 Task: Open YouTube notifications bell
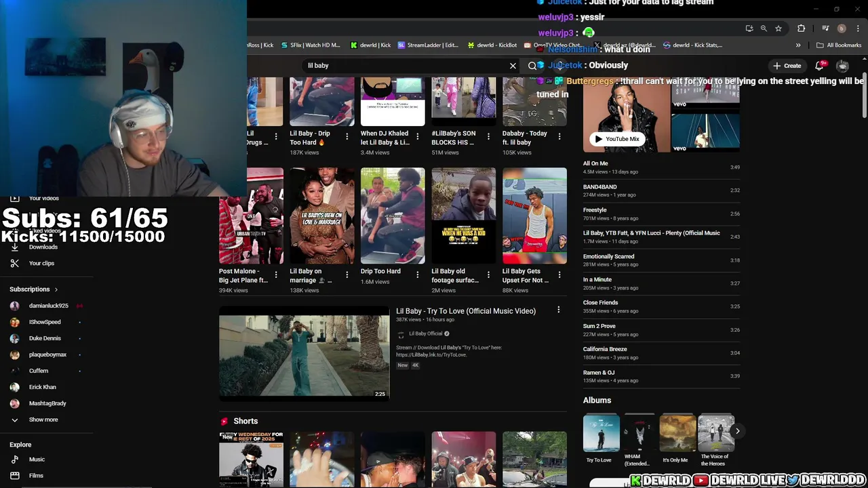(x=819, y=66)
